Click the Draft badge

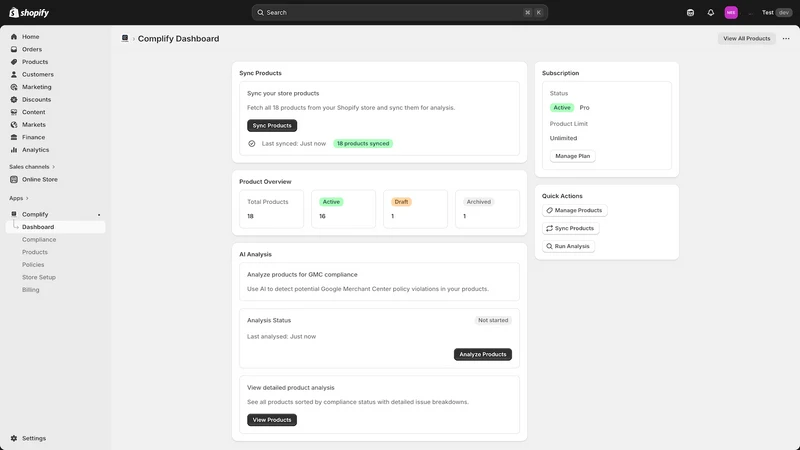(402, 202)
